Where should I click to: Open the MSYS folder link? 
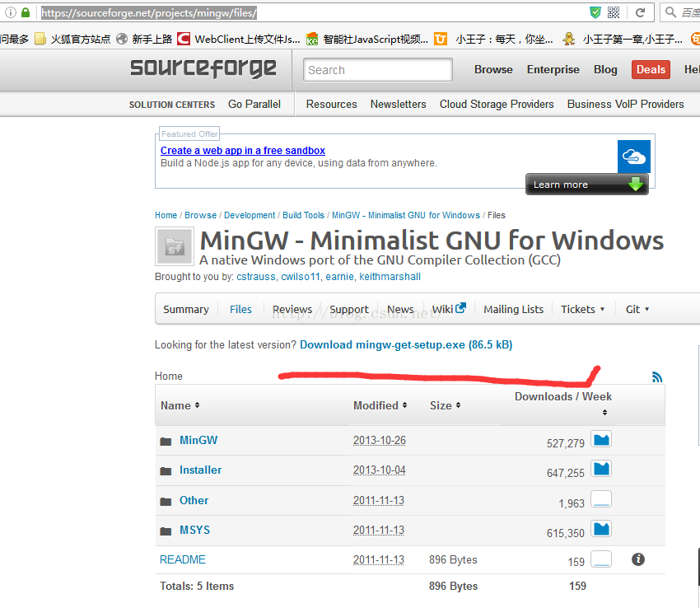pyautogui.click(x=194, y=530)
